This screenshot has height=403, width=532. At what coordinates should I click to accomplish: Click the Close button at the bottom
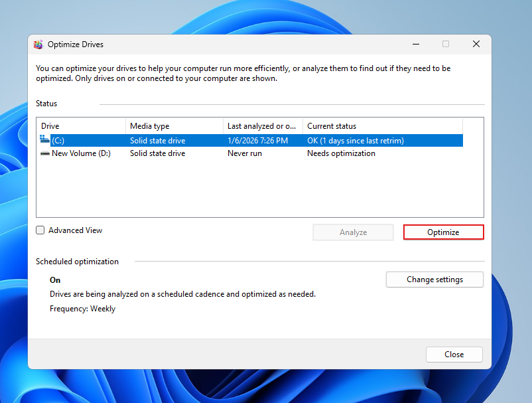pos(454,355)
